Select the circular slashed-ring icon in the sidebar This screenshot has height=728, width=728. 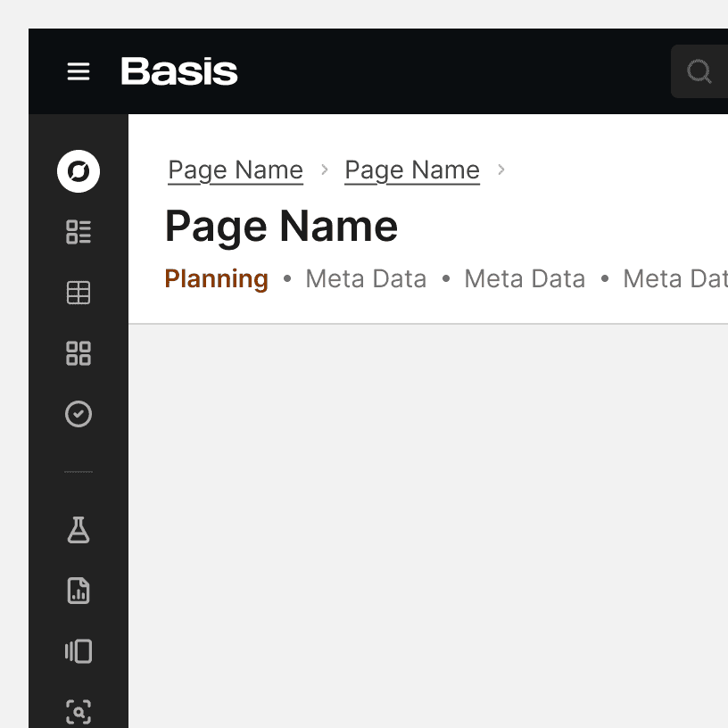click(x=79, y=171)
